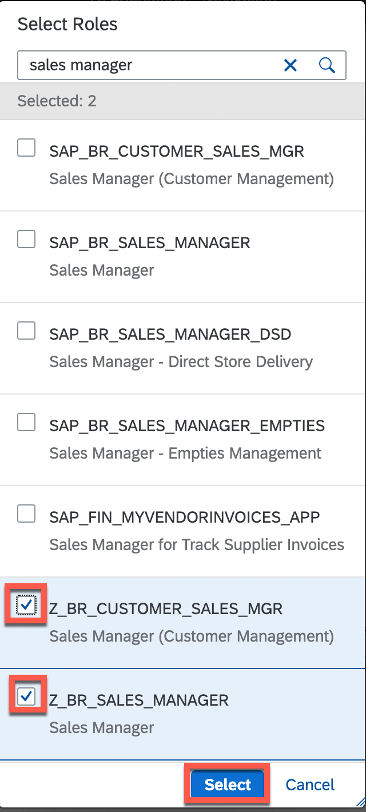Confirm with the Select button

(228, 784)
